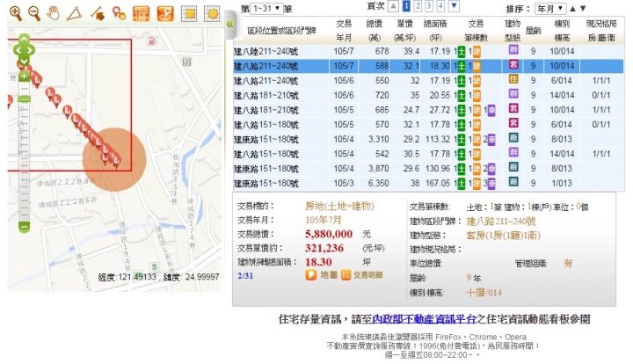Click the orange map marker layer icon
633x364 pixels.
pyautogui.click(x=164, y=13)
